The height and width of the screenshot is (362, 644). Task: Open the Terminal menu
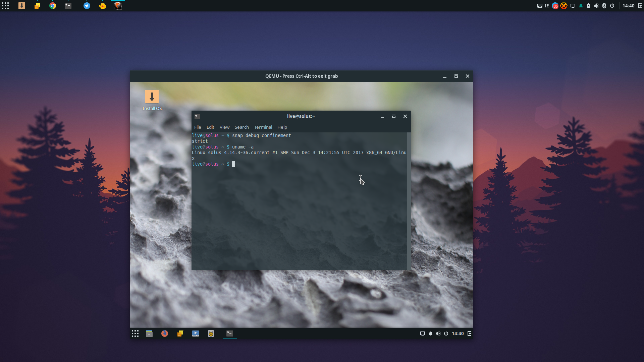263,127
